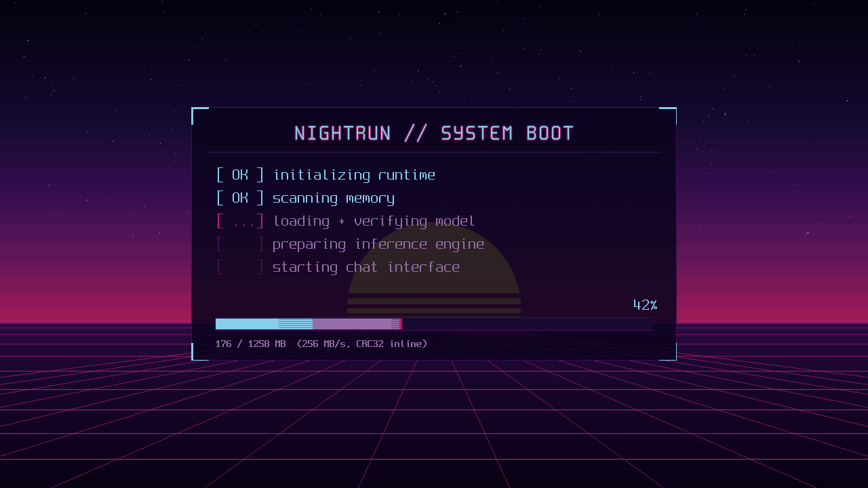
Task: Click the pending dots status for loading model
Action: tap(240, 221)
